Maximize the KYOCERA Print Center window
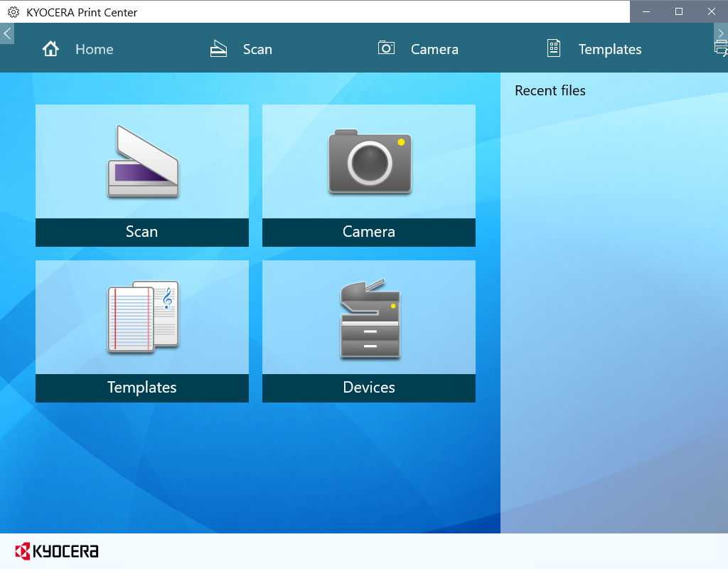The width and height of the screenshot is (728, 569). (x=678, y=11)
